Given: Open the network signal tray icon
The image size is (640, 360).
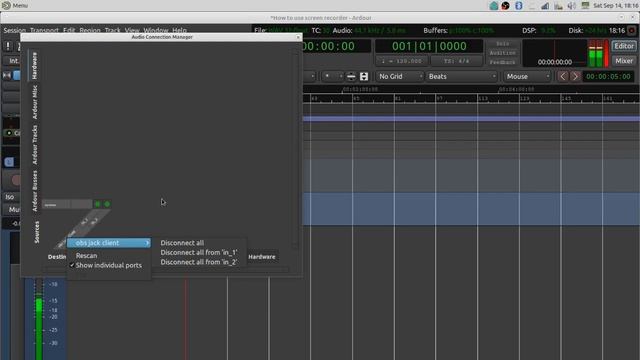Looking at the screenshot, I should click(x=545, y=6).
